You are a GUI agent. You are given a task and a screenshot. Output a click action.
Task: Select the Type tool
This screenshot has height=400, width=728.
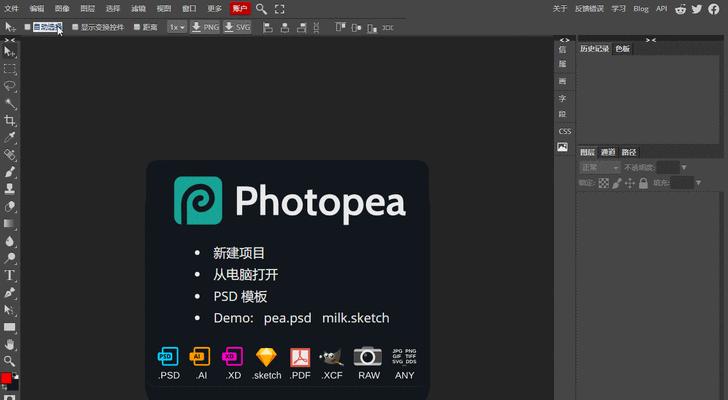(10, 275)
